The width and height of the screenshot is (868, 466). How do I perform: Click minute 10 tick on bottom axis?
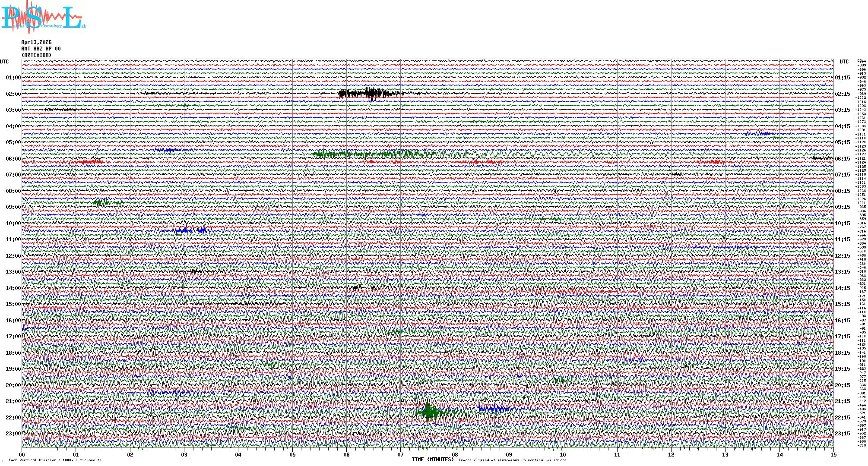563,454
